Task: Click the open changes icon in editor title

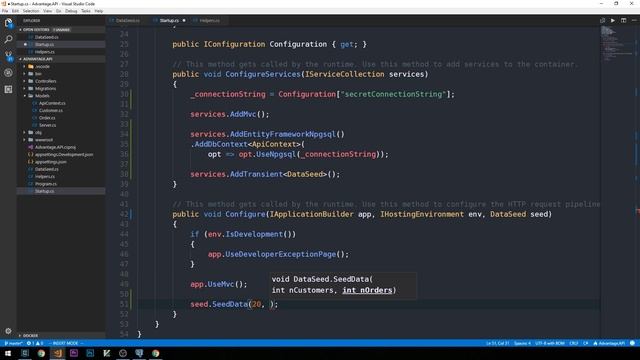Action: (602, 20)
